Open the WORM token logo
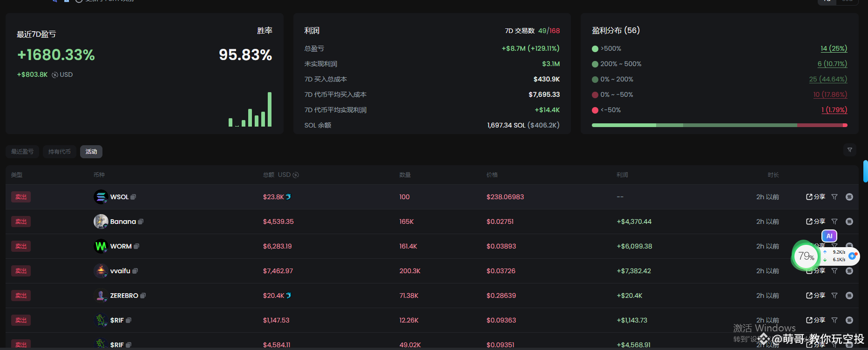Image resolution: width=868 pixels, height=350 pixels. click(x=101, y=246)
